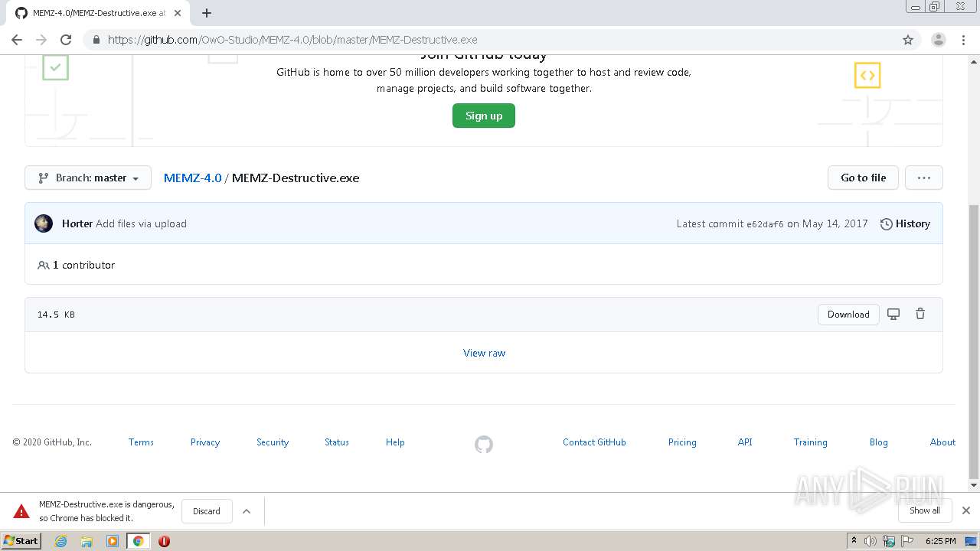Open the Help footer link
The image size is (980, 551).
click(395, 442)
